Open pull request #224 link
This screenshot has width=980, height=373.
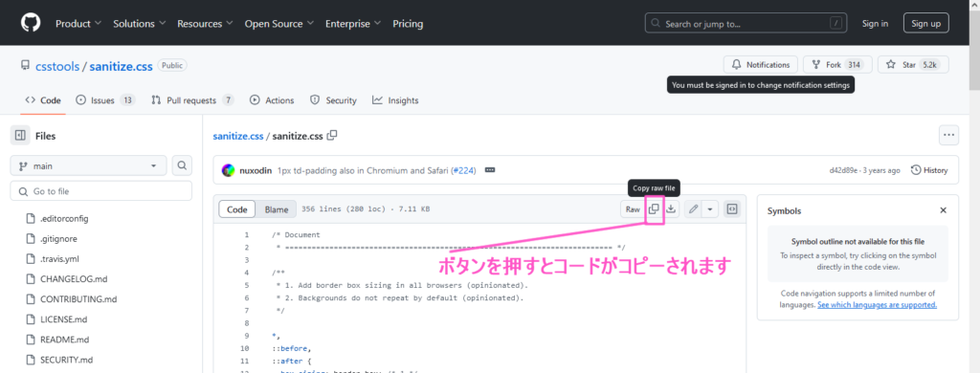463,170
